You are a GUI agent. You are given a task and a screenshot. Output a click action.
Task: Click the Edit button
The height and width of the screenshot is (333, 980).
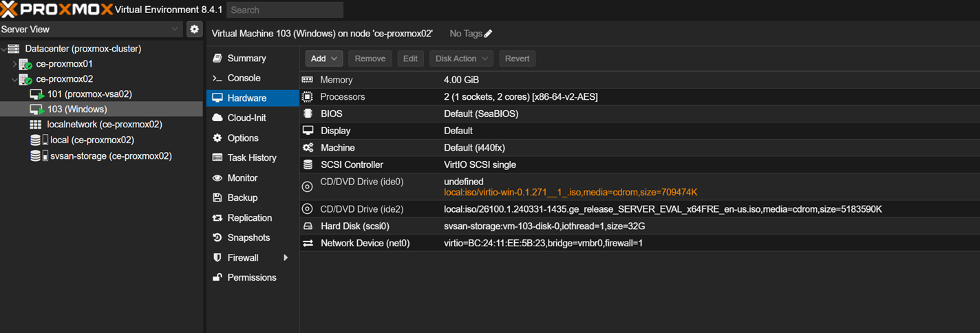coord(410,58)
